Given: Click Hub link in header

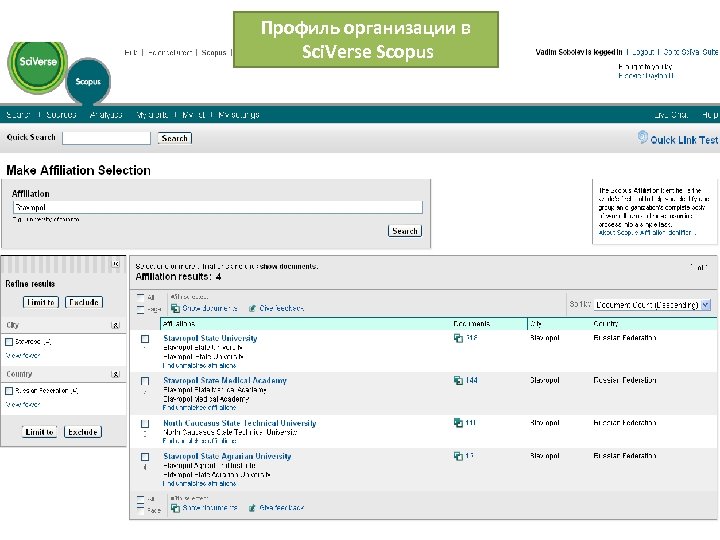Looking at the screenshot, I should pyautogui.click(x=131, y=53).
